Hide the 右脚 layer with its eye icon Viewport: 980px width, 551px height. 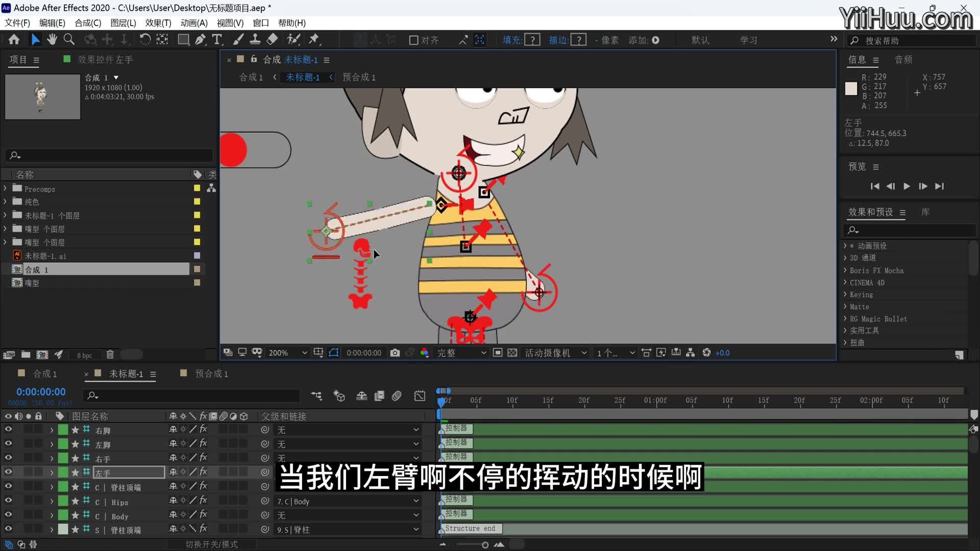tap(8, 430)
